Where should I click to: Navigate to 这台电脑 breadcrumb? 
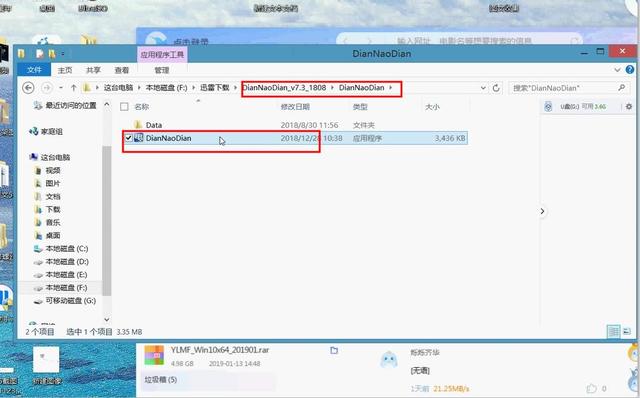118,87
